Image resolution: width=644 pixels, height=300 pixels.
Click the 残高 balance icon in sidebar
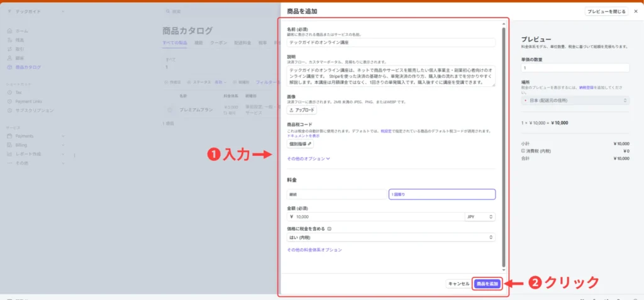click(10, 40)
